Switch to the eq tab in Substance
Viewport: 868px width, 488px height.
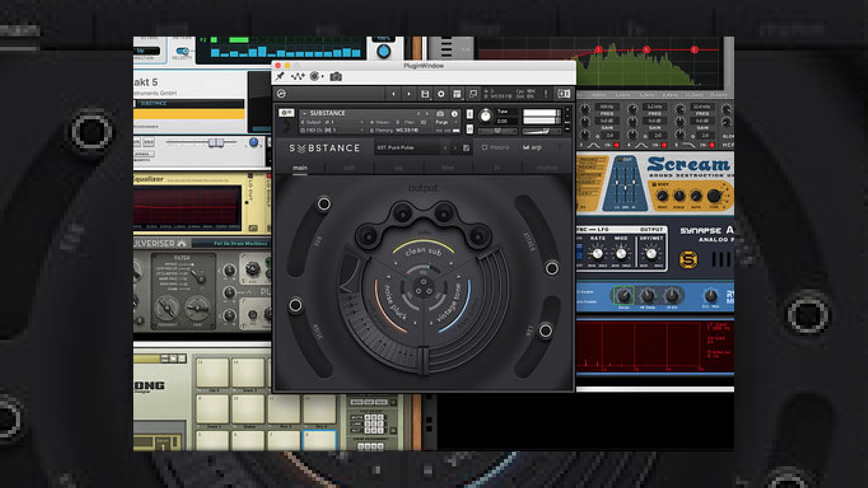tap(399, 168)
